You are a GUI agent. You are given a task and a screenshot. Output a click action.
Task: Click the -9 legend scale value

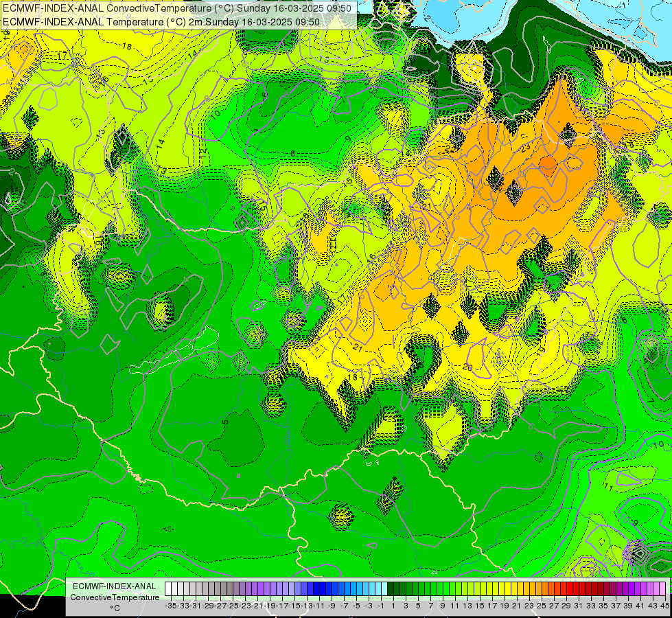click(x=332, y=606)
